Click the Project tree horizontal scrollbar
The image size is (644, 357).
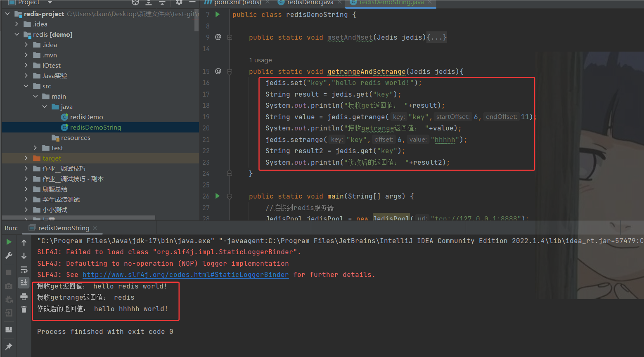coord(78,218)
